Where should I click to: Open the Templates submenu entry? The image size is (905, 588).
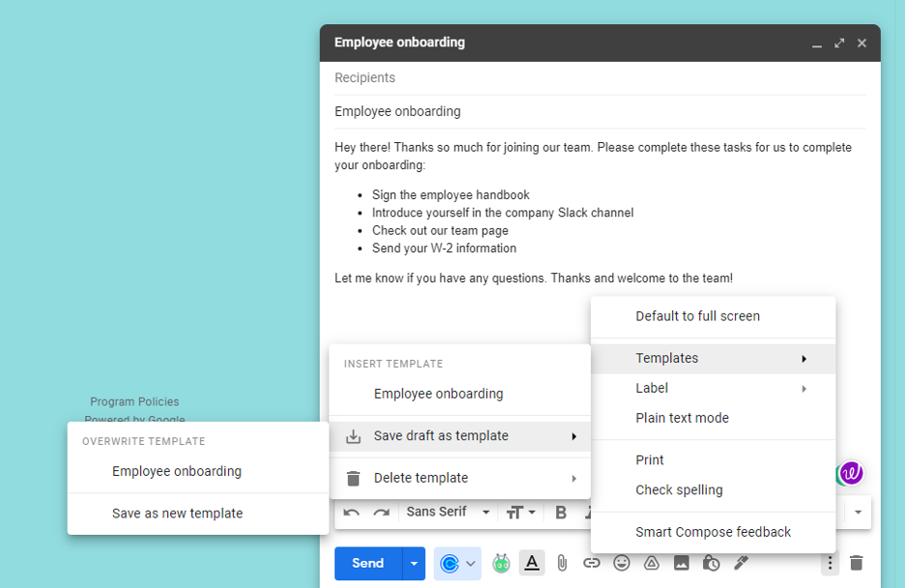[713, 359]
